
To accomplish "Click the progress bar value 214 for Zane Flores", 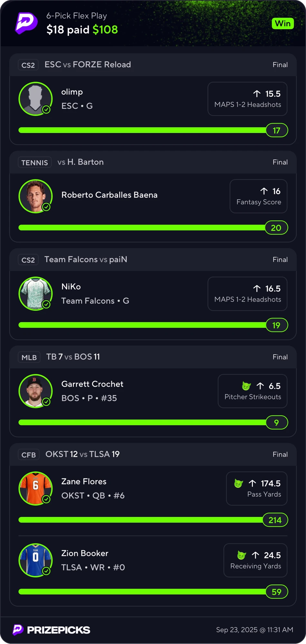I will pyautogui.click(x=275, y=520).
